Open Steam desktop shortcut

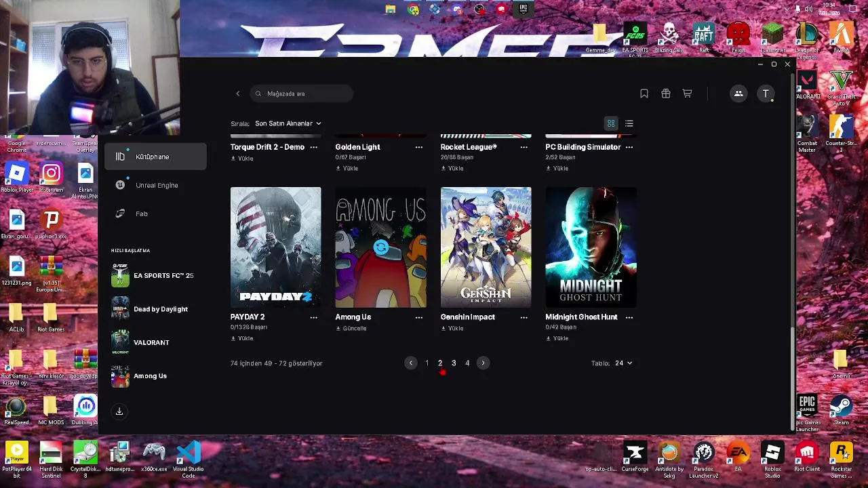coord(841,409)
